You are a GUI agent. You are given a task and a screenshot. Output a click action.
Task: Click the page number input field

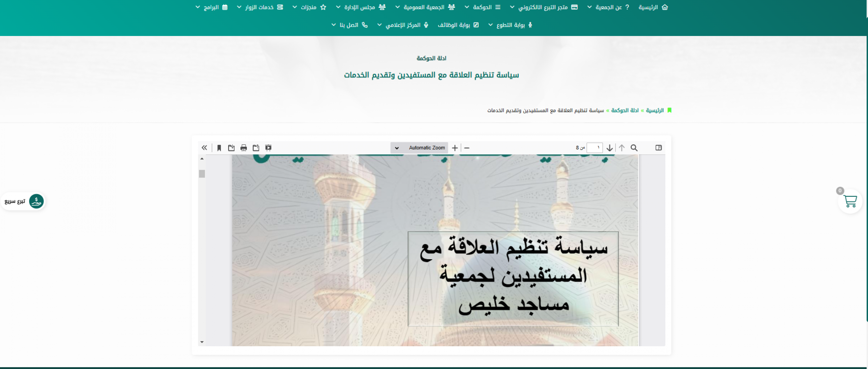pyautogui.click(x=594, y=148)
